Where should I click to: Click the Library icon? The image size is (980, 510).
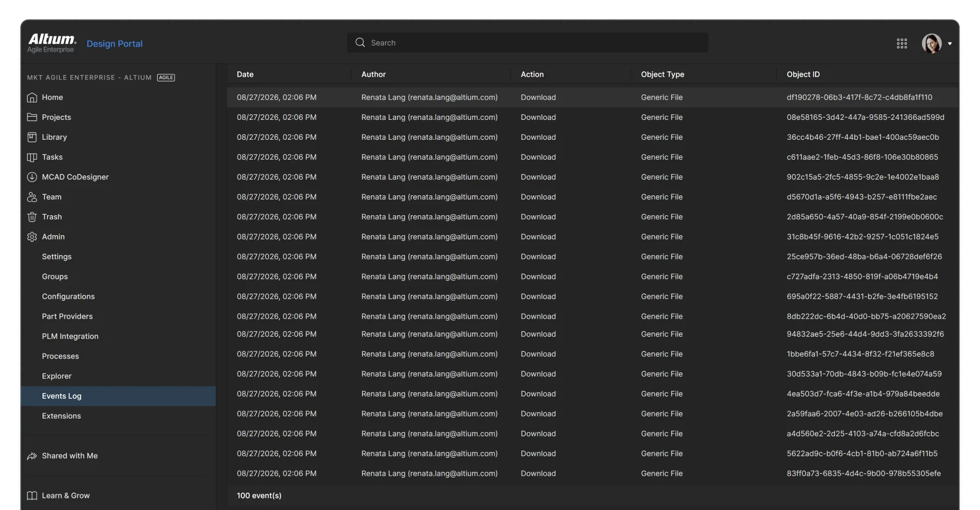click(32, 137)
